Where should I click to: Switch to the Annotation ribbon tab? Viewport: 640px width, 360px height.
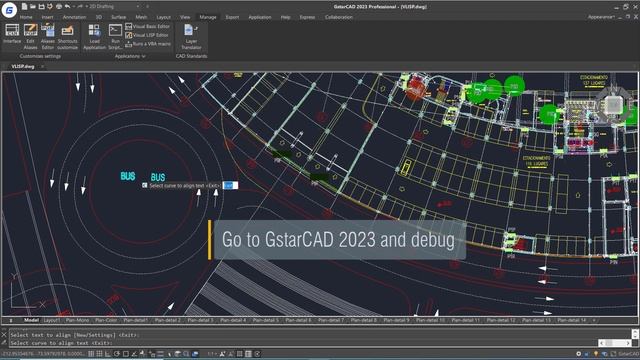[x=74, y=17]
